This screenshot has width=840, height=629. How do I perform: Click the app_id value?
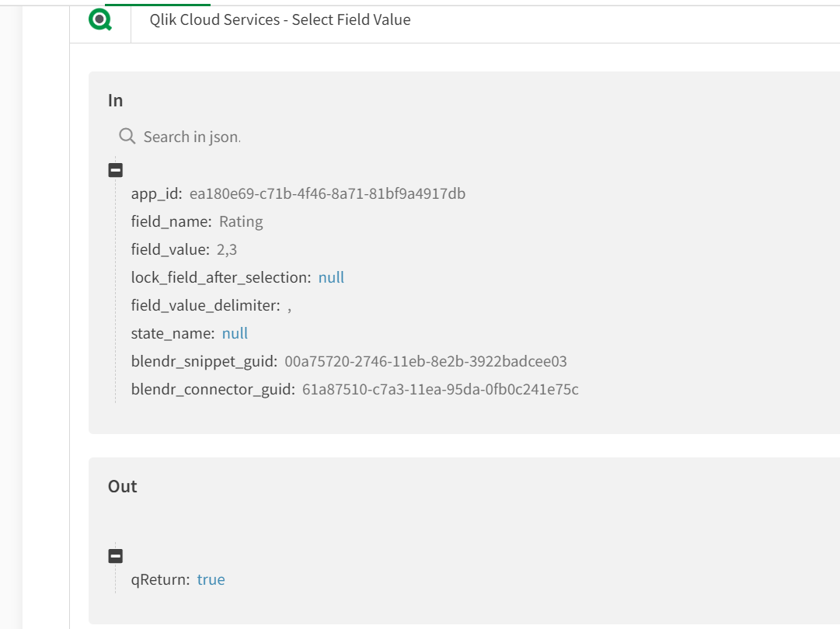coord(327,193)
